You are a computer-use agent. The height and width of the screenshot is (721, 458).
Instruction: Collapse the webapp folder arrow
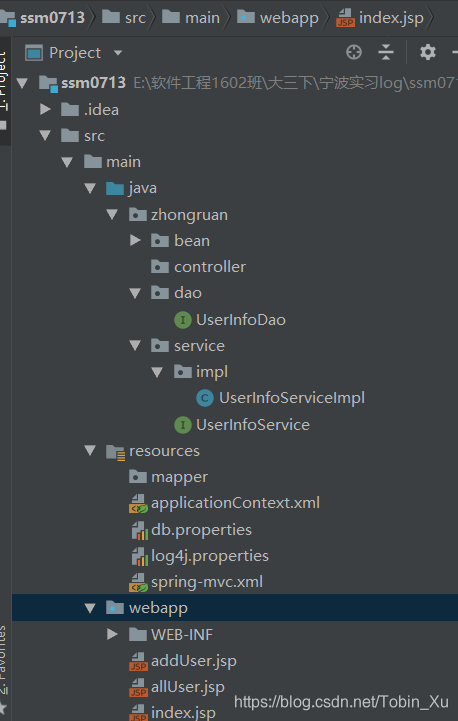click(x=90, y=608)
